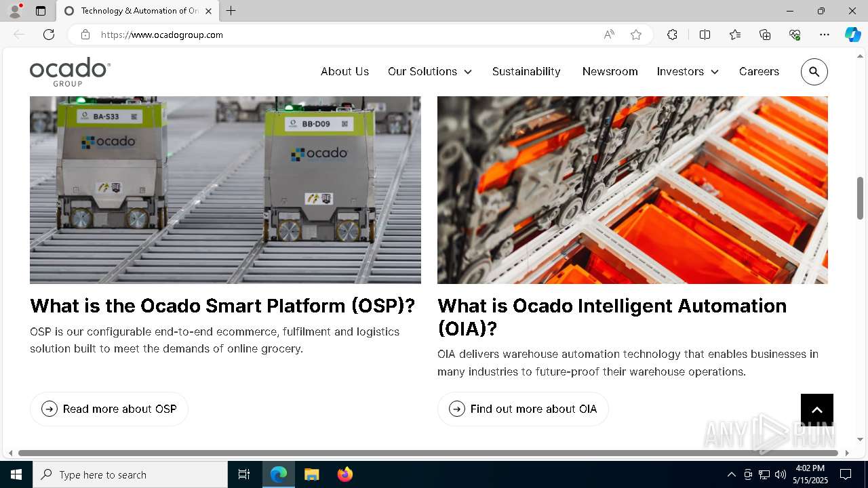Viewport: 868px width, 488px height.
Task: Open About Us menu item
Action: pos(344,72)
